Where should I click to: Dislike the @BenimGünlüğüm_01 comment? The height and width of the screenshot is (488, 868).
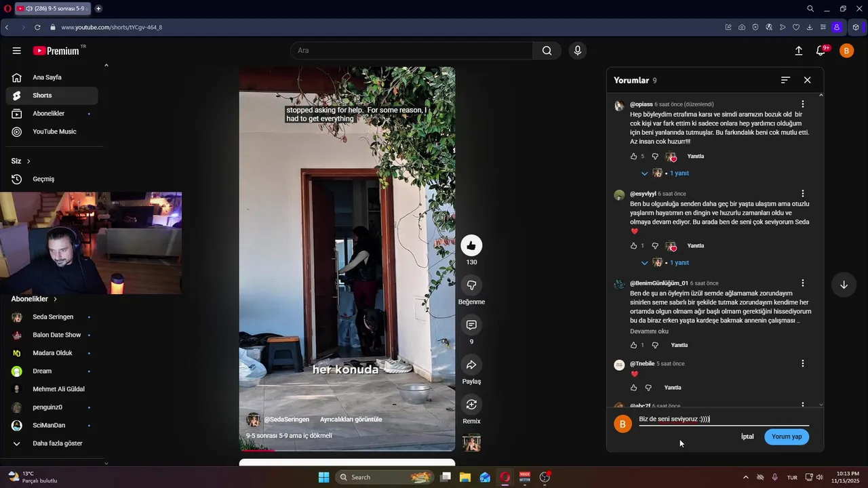pos(655,345)
